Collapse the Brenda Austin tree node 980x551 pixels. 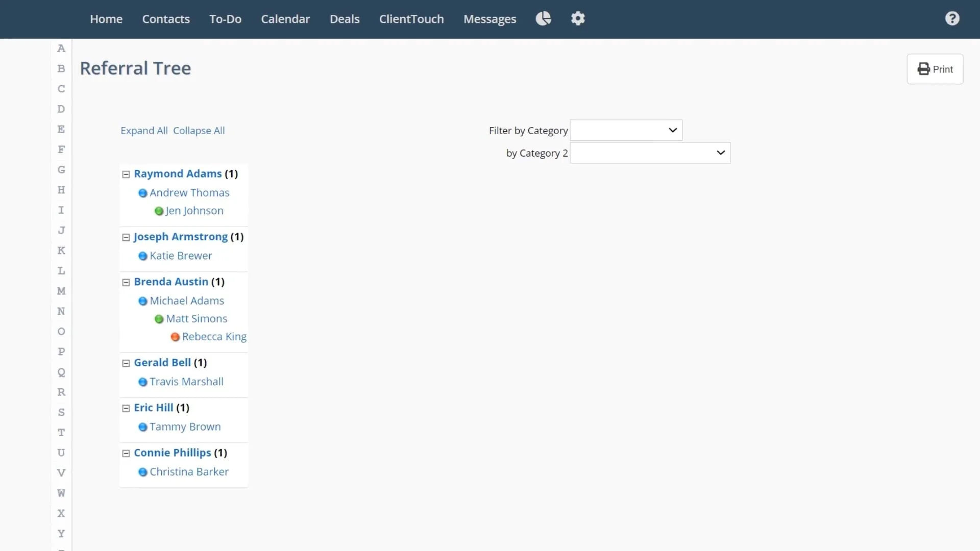point(126,282)
